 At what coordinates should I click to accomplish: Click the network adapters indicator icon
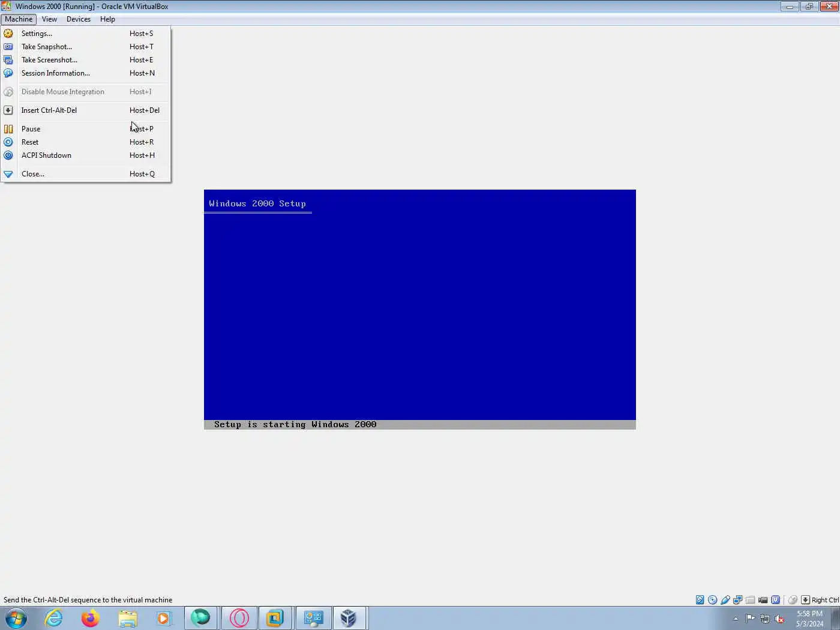(x=738, y=600)
